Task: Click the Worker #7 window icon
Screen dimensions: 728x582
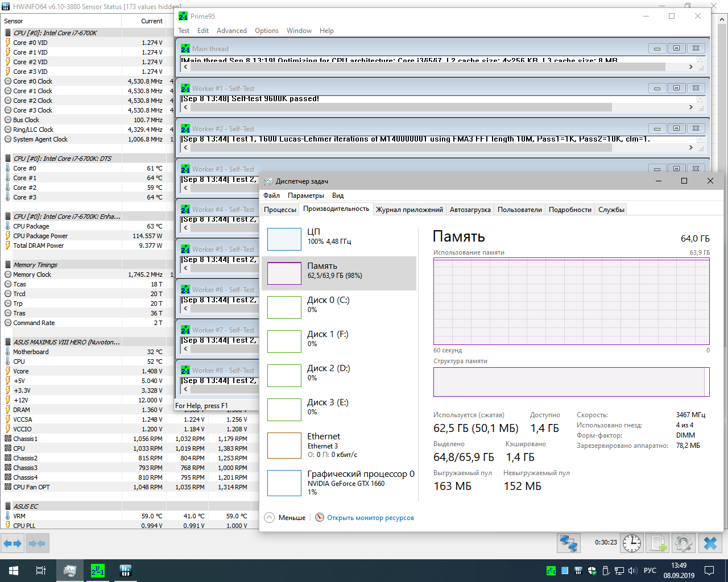Action: pyautogui.click(x=185, y=330)
